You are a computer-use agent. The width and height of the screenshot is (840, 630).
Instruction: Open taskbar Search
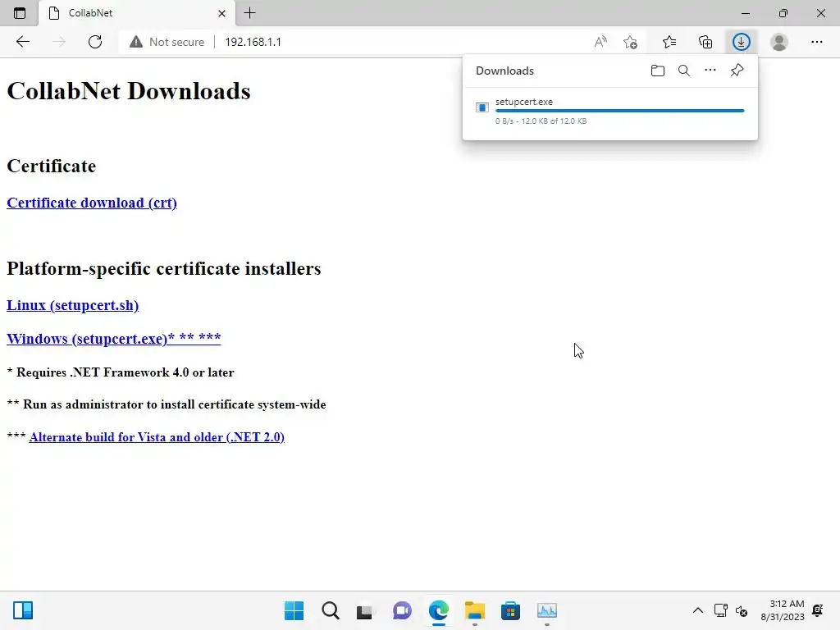pos(330,610)
